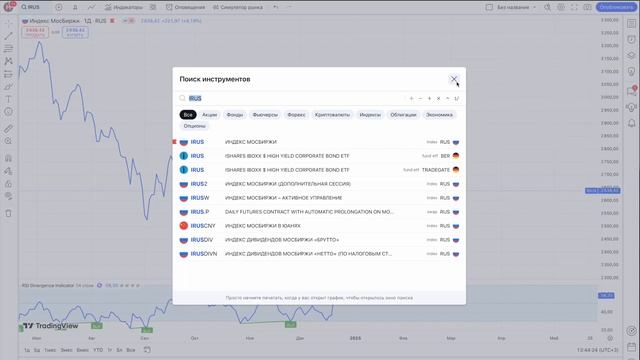Open the chats icon with red badge

tap(631, 91)
